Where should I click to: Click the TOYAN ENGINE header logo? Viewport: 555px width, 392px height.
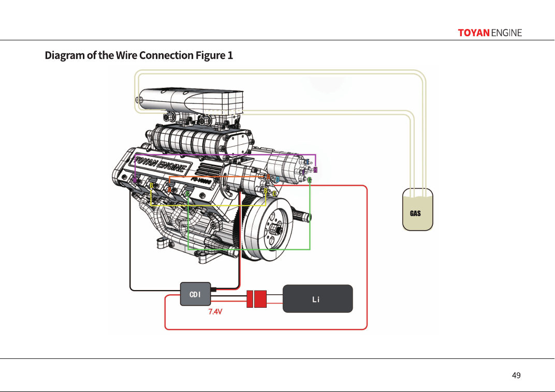tap(490, 33)
